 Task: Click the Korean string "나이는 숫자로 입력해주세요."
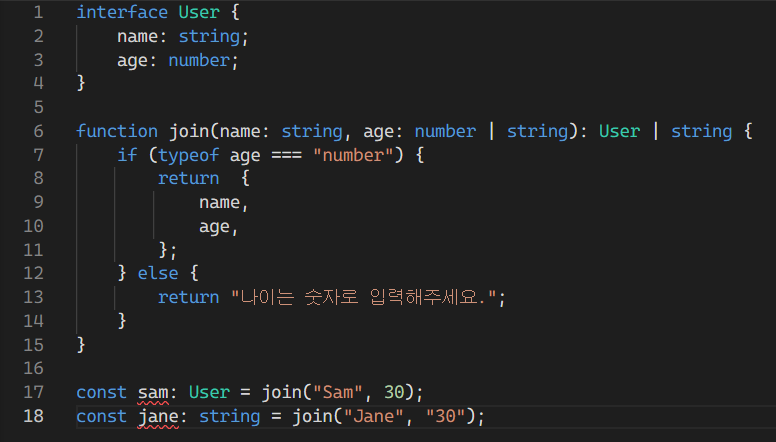pos(364,297)
